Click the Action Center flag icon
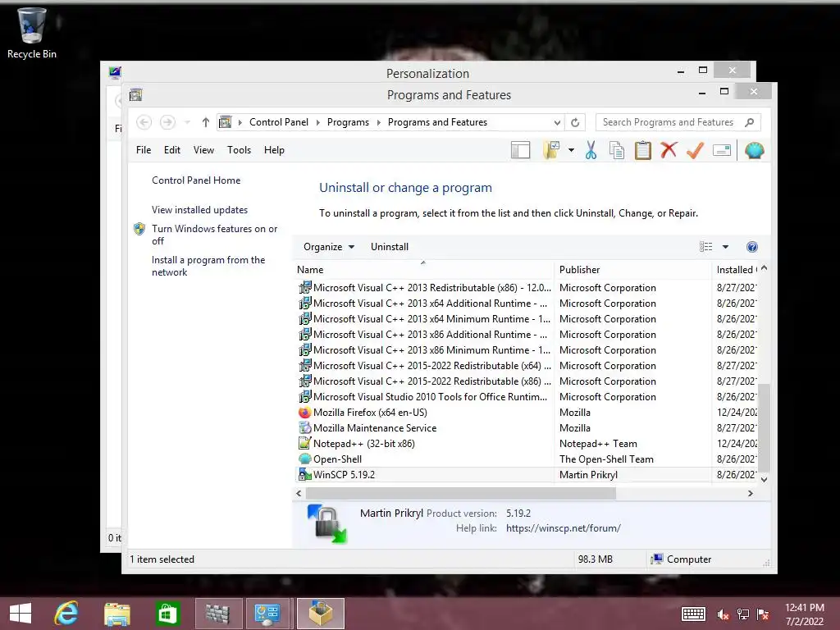Screen dimensions: 840x630 (763, 614)
